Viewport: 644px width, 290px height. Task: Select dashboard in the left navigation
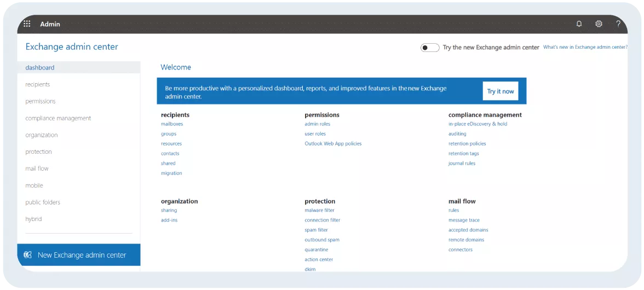pos(78,68)
